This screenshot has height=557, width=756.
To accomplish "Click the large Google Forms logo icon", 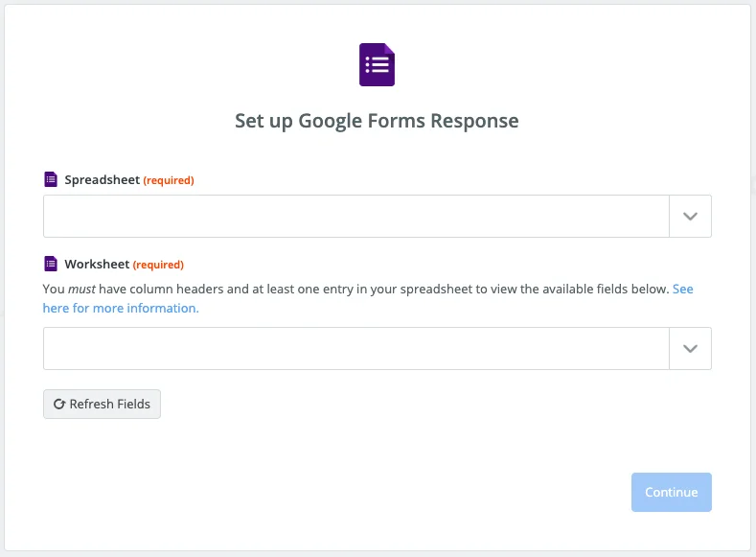I will pos(377,64).
